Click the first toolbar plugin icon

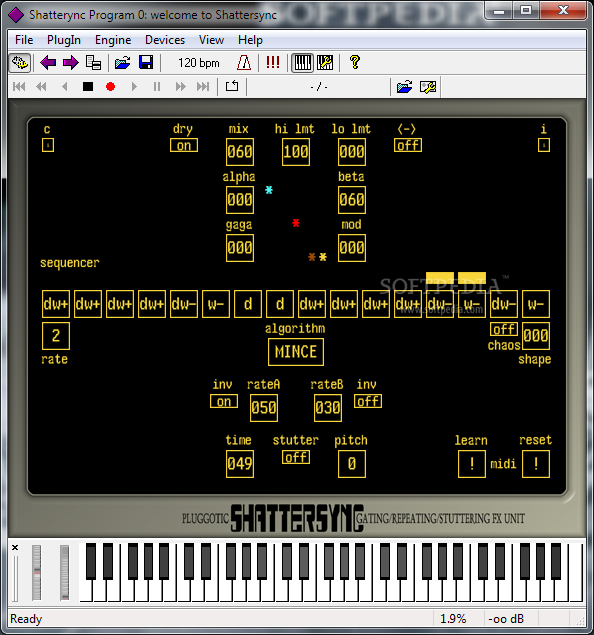[x=20, y=63]
